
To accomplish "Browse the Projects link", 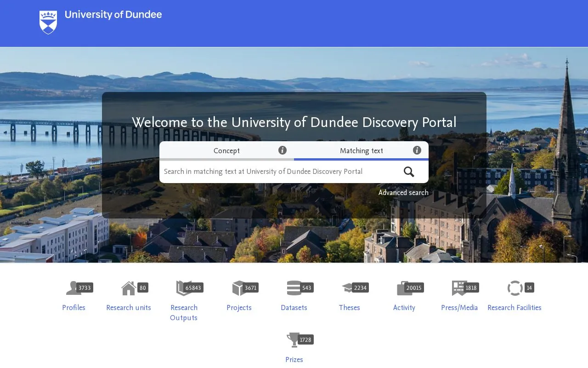I will pos(239,308).
